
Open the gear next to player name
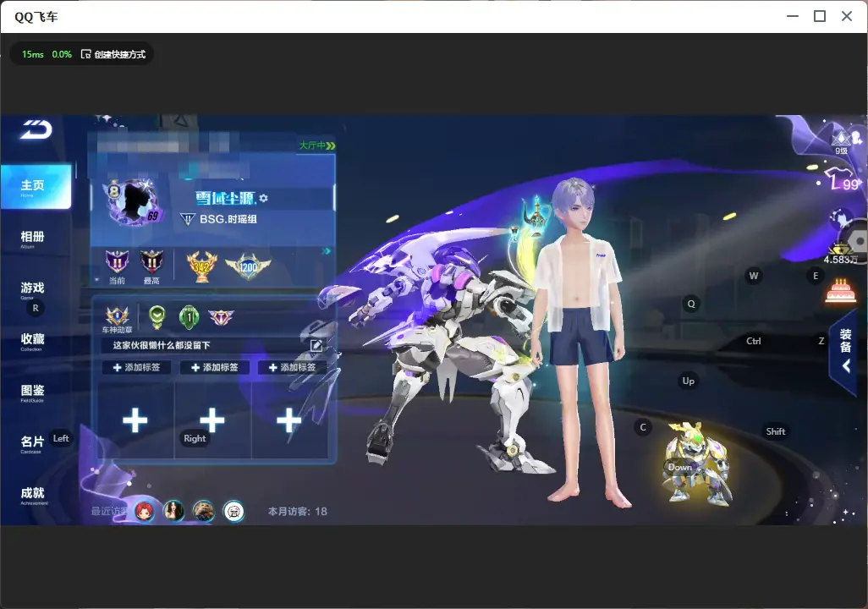coord(263,198)
